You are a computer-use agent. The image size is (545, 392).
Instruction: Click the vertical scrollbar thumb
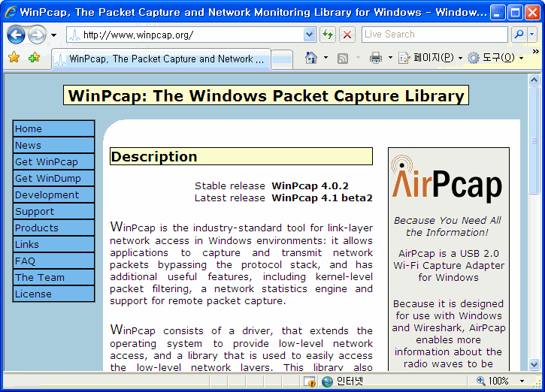(x=534, y=140)
